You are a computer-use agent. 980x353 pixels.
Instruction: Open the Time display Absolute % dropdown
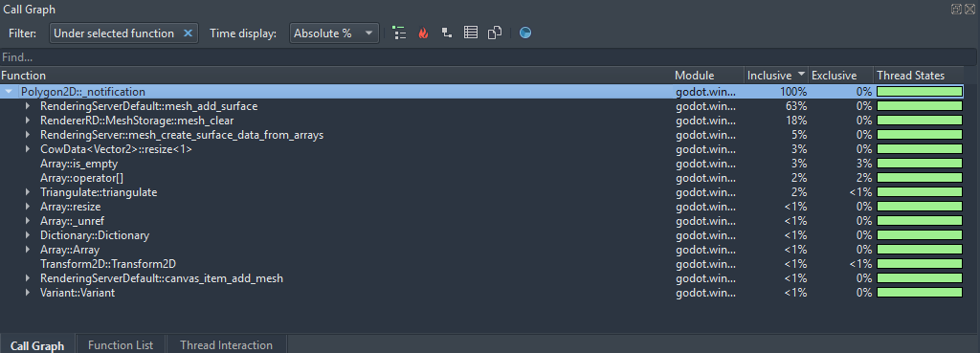pyautogui.click(x=334, y=33)
